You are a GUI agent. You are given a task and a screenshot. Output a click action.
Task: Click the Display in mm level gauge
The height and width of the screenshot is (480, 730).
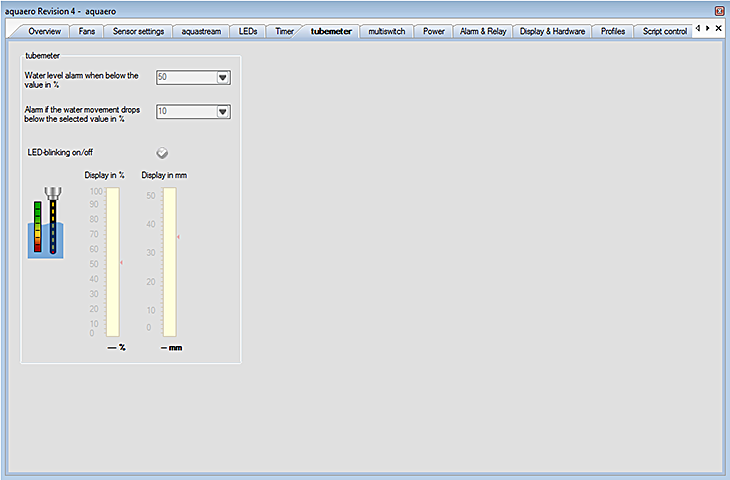point(170,262)
